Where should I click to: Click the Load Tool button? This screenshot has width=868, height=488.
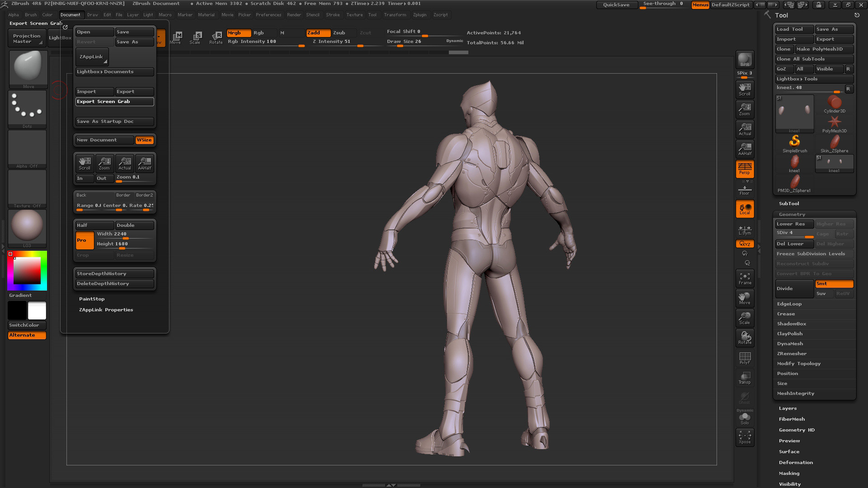click(794, 29)
